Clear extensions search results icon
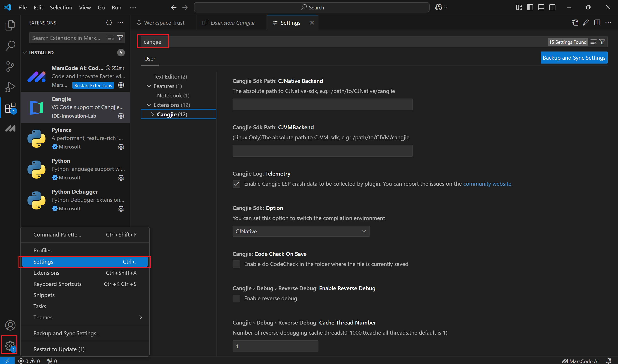 [111, 38]
